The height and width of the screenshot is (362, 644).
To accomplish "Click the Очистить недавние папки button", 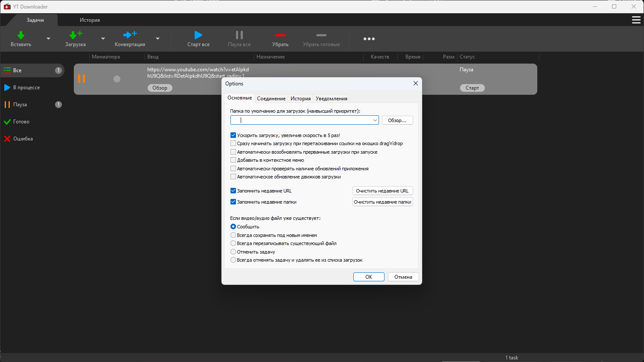I will click(382, 202).
